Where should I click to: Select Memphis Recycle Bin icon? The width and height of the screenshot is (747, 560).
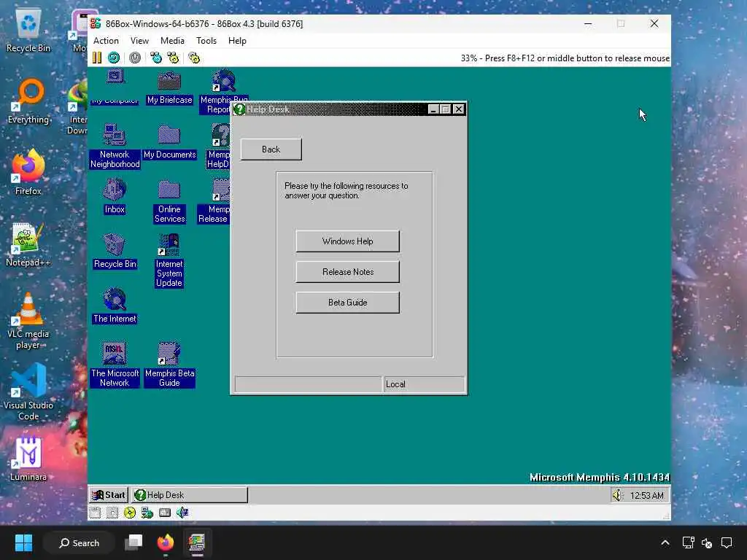pos(115,252)
